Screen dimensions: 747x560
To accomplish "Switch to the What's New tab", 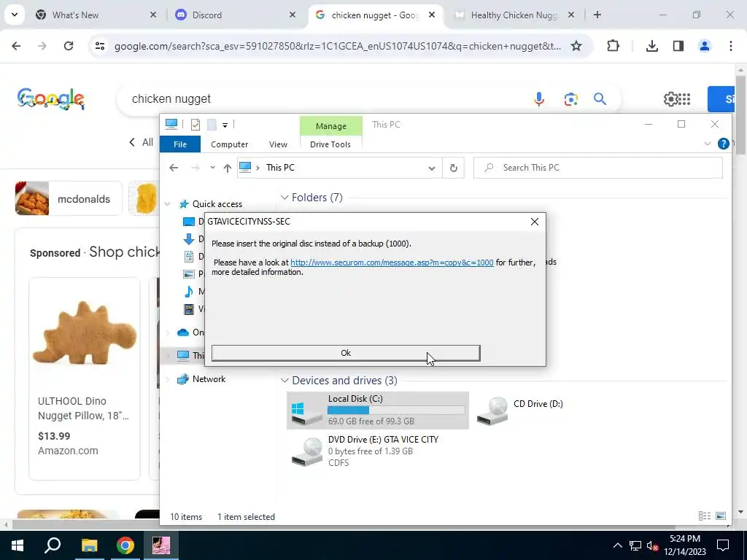I will (x=97, y=15).
